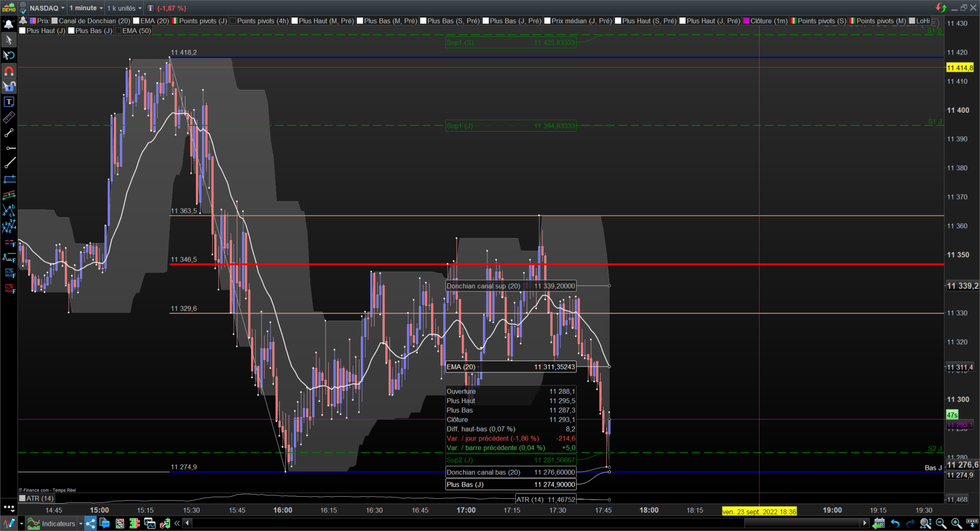Select the arrow cursor tool
980x531 pixels.
[9, 40]
